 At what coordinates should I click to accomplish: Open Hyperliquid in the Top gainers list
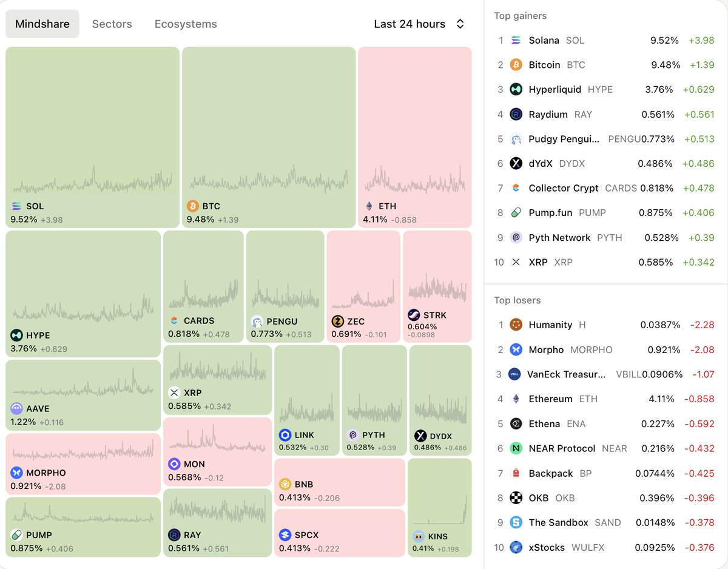pyautogui.click(x=605, y=89)
